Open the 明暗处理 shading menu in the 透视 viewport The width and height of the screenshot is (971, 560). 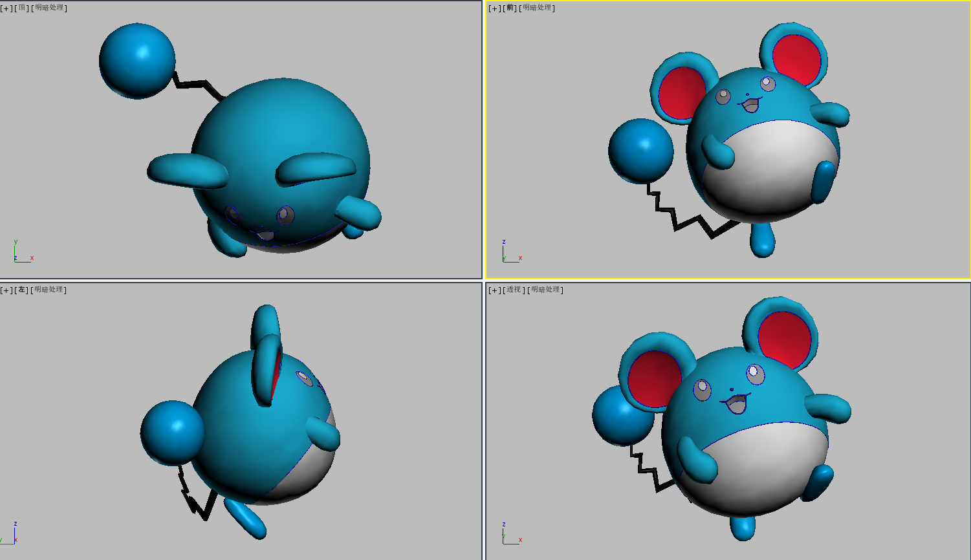pos(547,290)
